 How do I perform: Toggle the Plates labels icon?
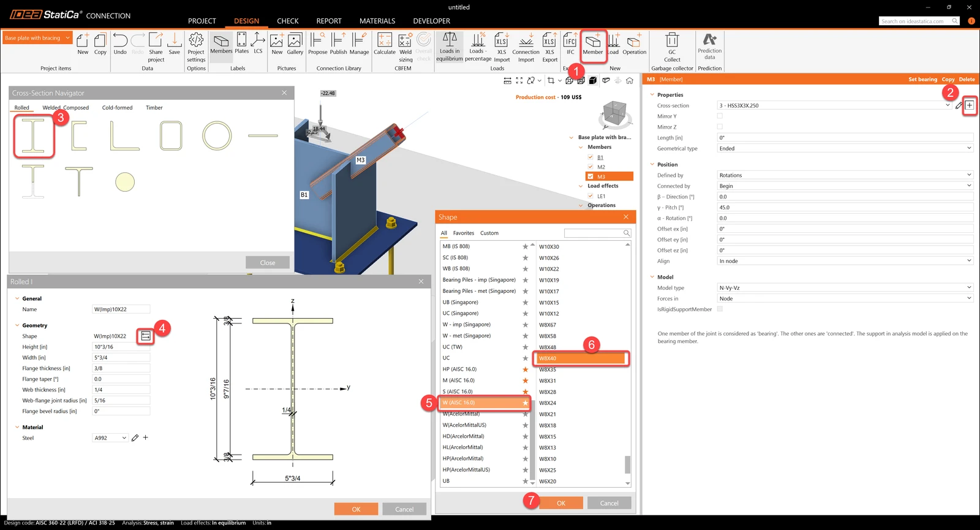(x=242, y=43)
